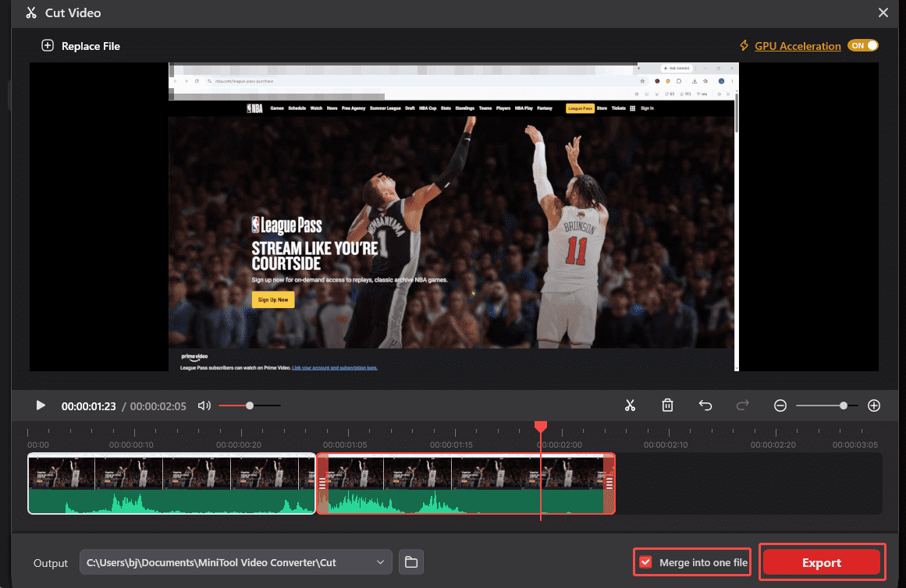Click the right trim handle of the second clip
This screenshot has height=588, width=906.
click(609, 484)
